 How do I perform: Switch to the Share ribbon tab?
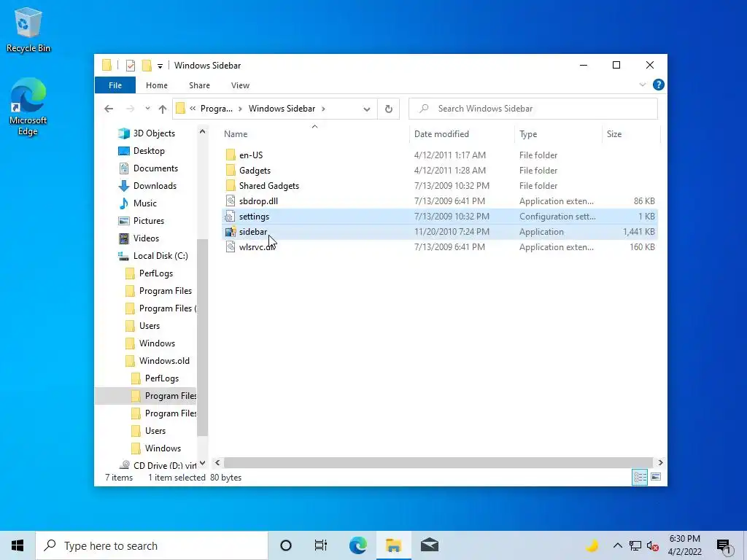point(199,85)
